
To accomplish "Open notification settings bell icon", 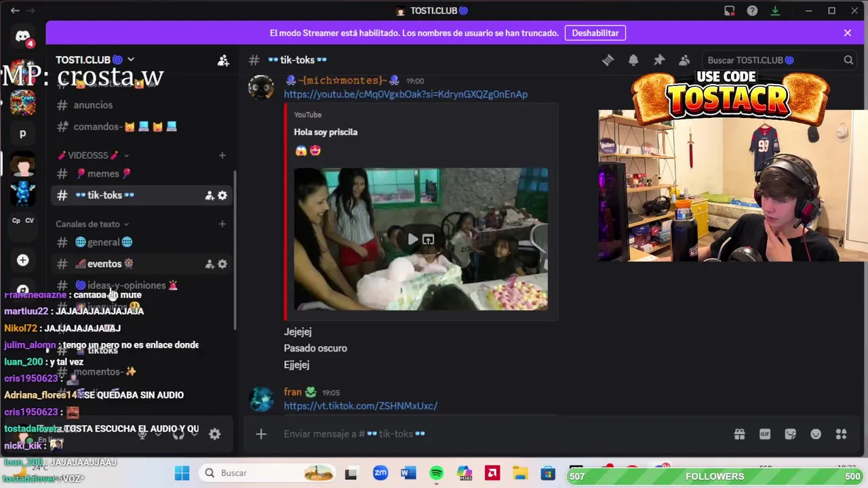I will tap(633, 60).
